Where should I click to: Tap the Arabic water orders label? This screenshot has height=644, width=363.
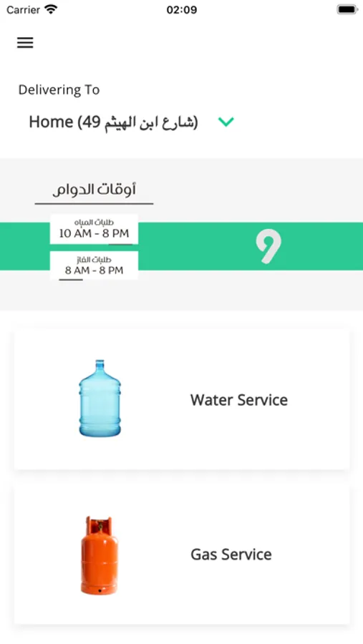tap(94, 223)
